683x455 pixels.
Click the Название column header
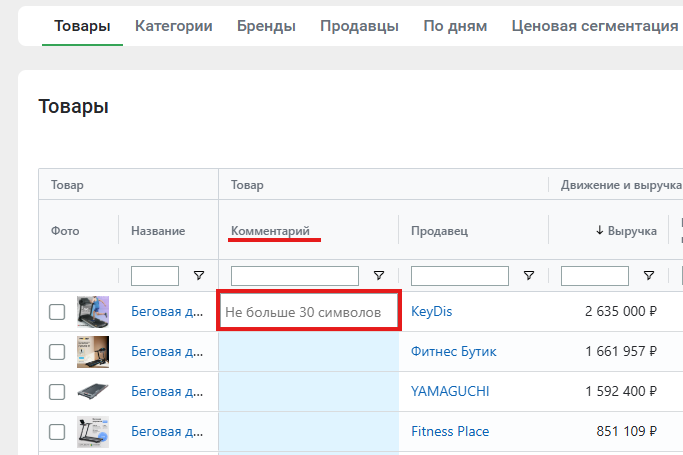pos(158,231)
